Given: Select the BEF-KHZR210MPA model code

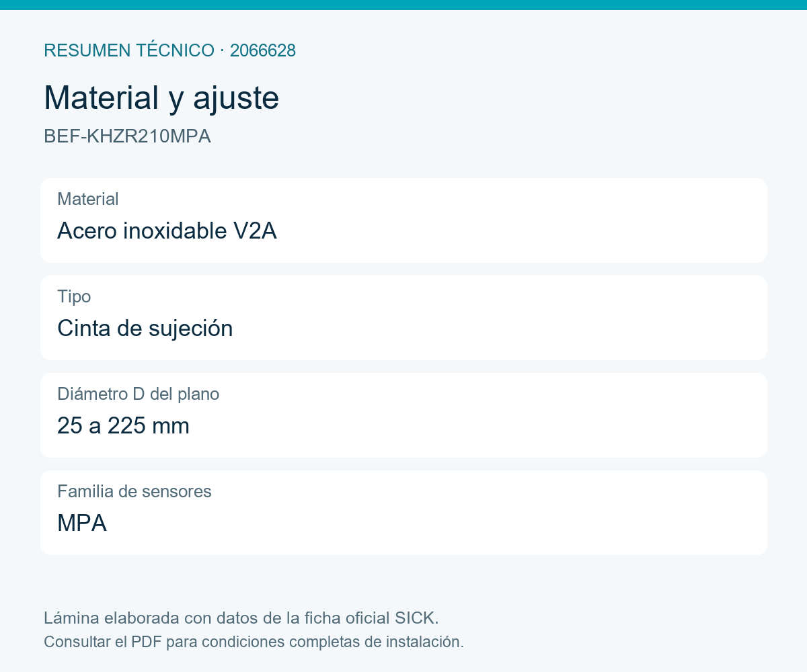Looking at the screenshot, I should pos(127,136).
